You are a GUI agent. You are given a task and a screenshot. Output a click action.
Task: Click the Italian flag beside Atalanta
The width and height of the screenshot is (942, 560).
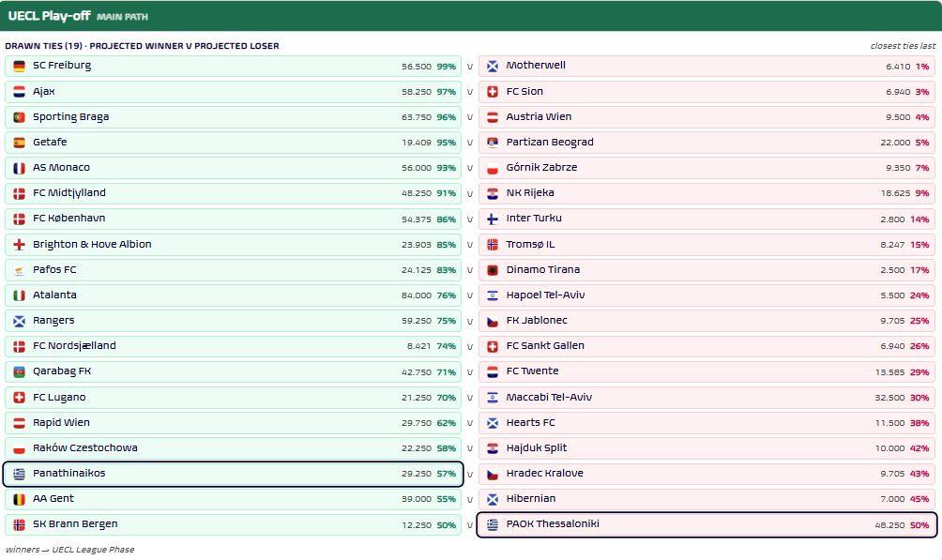[19, 295]
